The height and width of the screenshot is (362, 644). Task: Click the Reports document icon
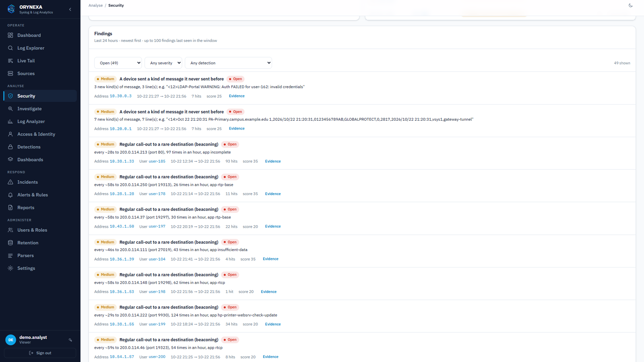[10, 208]
